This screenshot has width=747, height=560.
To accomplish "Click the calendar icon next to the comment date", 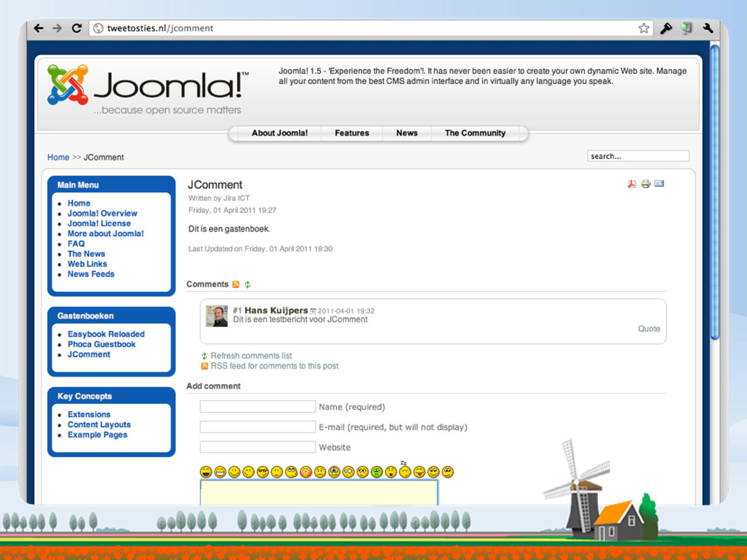I will click(x=313, y=311).
